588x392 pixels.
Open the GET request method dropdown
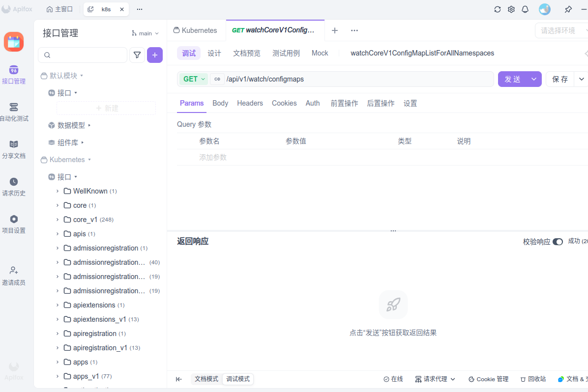(x=193, y=79)
